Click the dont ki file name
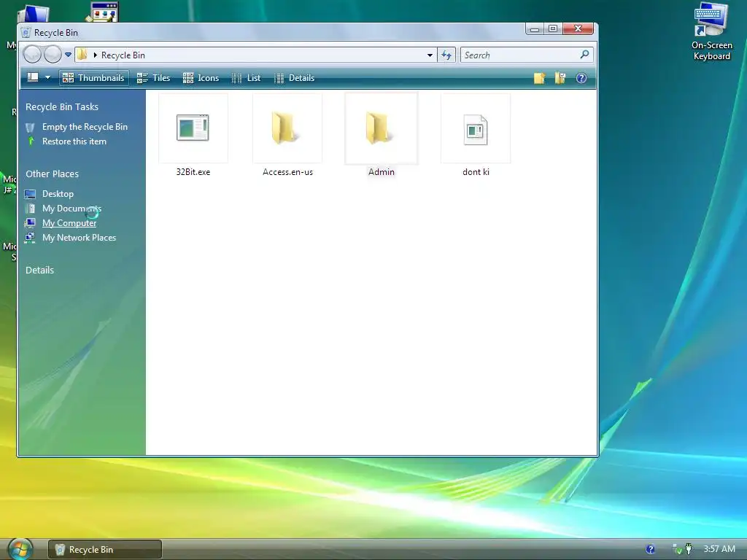This screenshot has height=560, width=747. coord(476,172)
